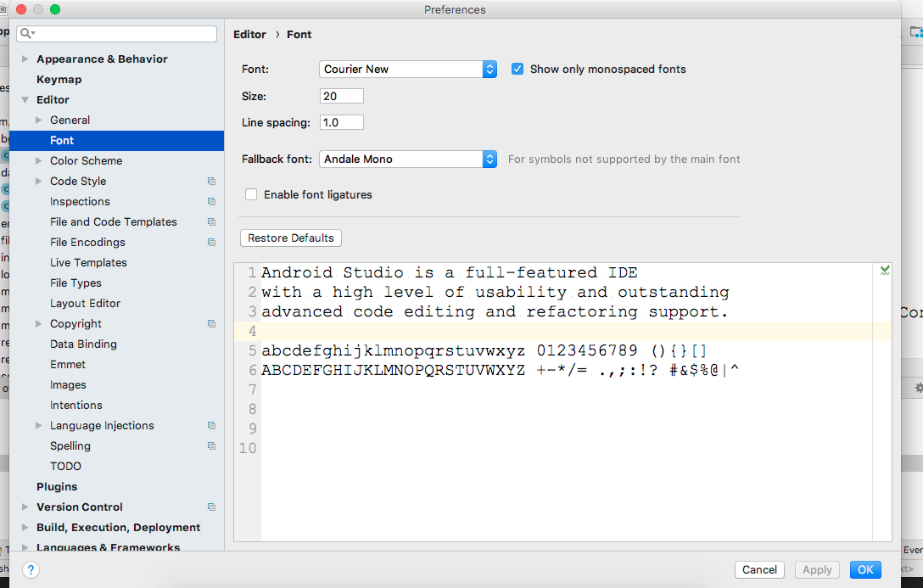Expand the Appearance & Behavior section
The image size is (923, 588).
[x=24, y=59]
